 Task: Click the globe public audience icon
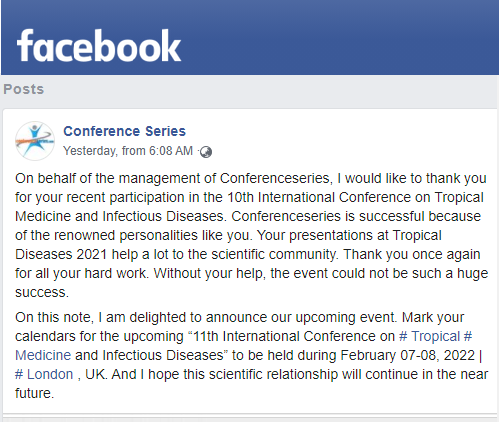tap(206, 152)
